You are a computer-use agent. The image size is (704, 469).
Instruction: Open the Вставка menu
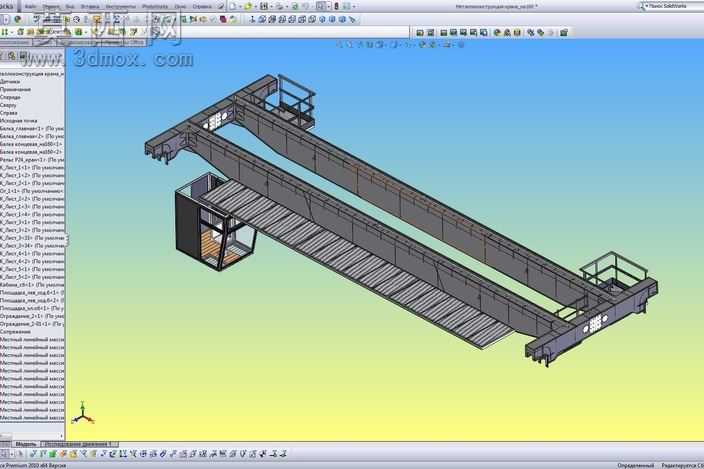pos(90,7)
